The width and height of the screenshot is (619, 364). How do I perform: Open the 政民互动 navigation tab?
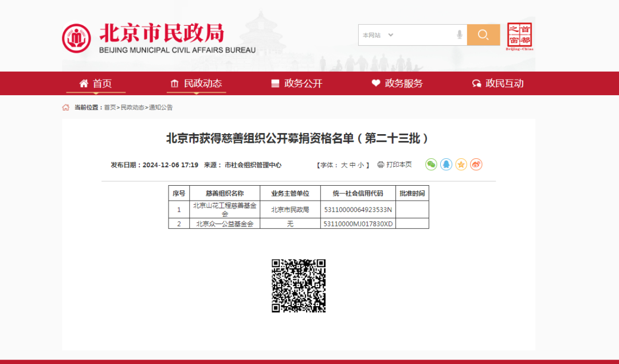pos(498,83)
